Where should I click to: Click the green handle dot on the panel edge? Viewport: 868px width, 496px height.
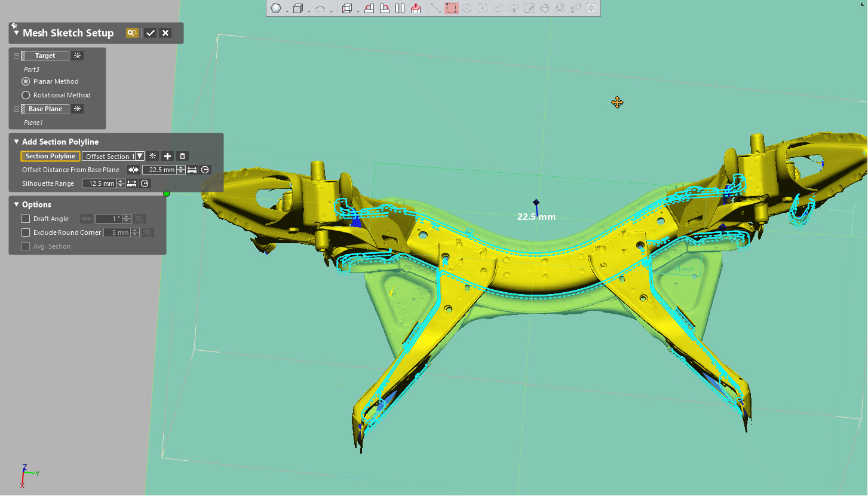(x=167, y=193)
